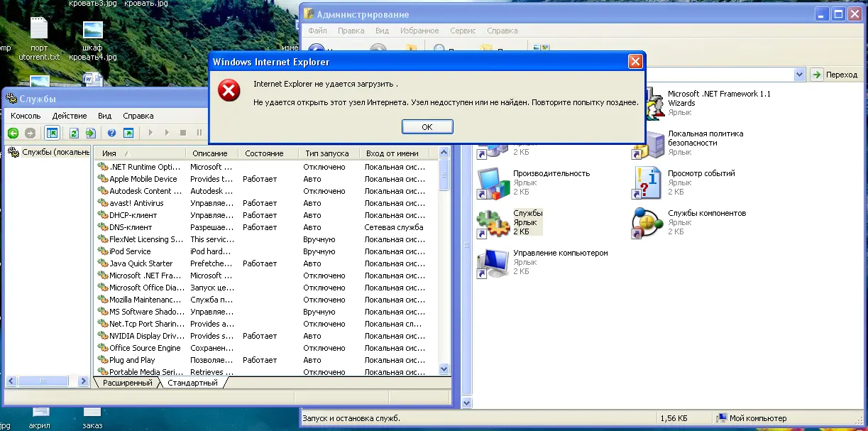This screenshot has height=431, width=868.
Task: Click the services list scrollbar down arrow
Action: (444, 369)
